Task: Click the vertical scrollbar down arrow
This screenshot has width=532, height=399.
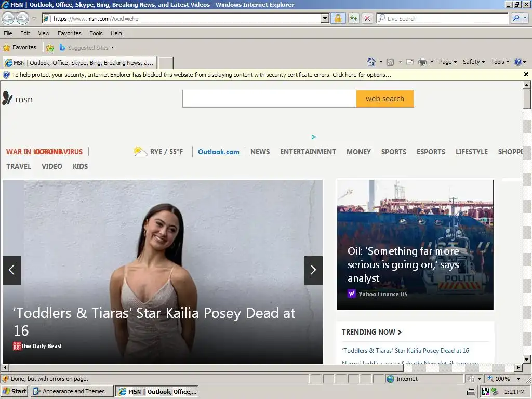Action: click(526, 360)
